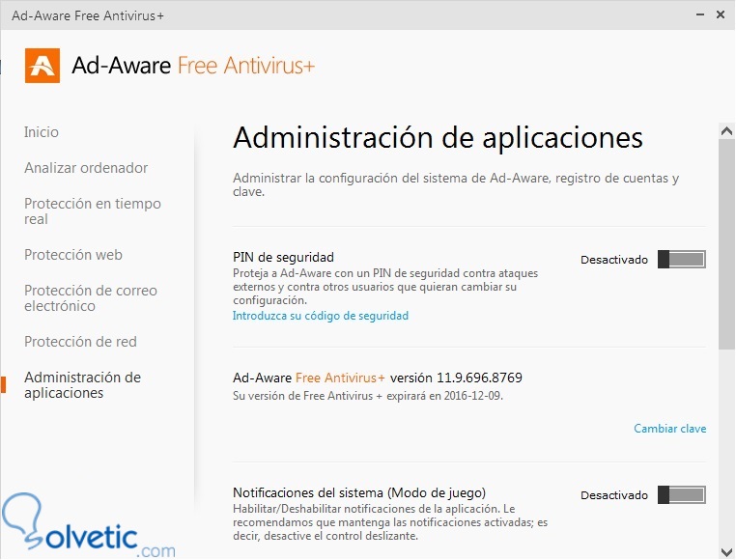
Task: Click the scrollbar down arrow
Action: click(726, 551)
